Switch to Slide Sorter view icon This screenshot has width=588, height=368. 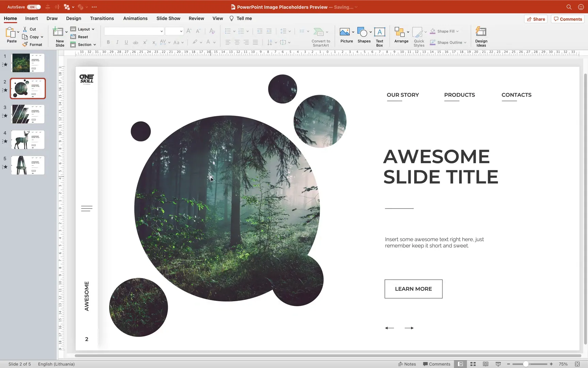(473, 364)
